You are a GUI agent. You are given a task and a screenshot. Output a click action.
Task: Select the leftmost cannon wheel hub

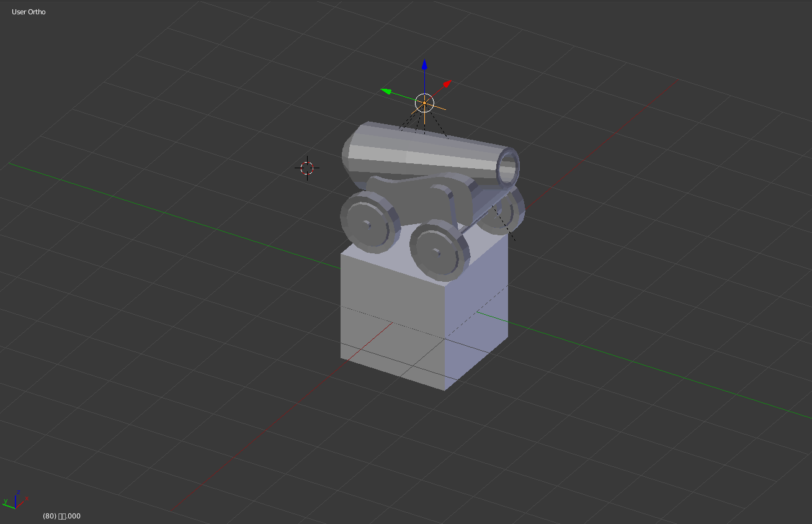367,224
